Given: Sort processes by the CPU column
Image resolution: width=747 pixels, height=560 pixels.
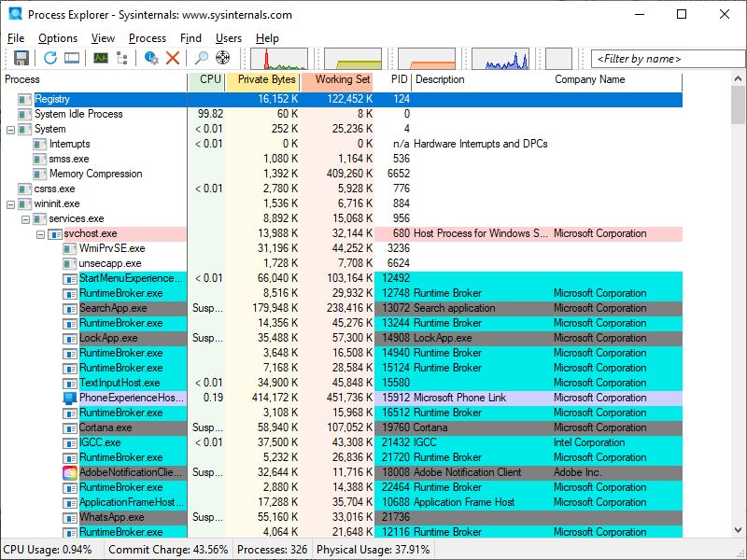Looking at the screenshot, I should coord(207,79).
